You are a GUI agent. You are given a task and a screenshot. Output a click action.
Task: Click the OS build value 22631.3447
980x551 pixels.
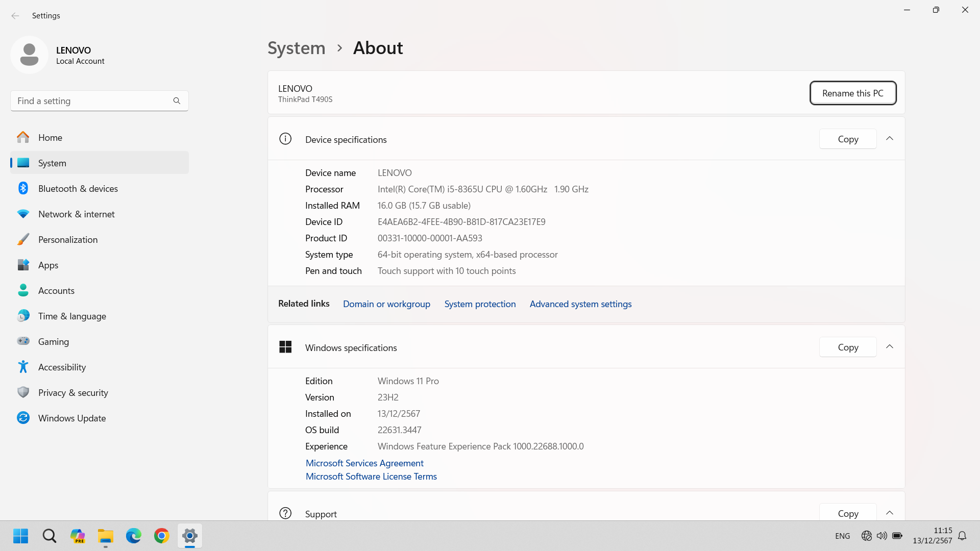[x=399, y=430]
